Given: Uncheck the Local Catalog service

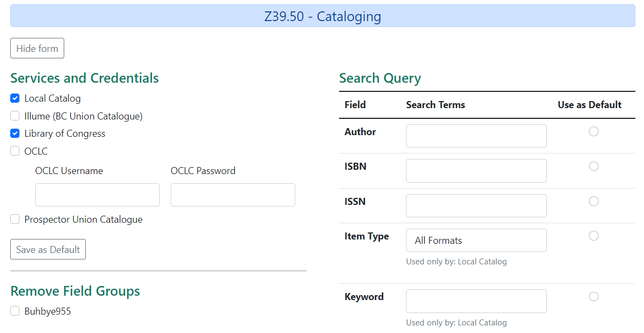Looking at the screenshot, I should 15,98.
